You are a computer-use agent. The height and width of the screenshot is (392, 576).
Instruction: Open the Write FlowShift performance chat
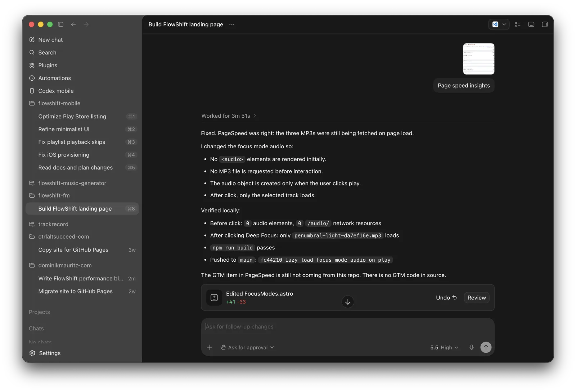[82, 279]
